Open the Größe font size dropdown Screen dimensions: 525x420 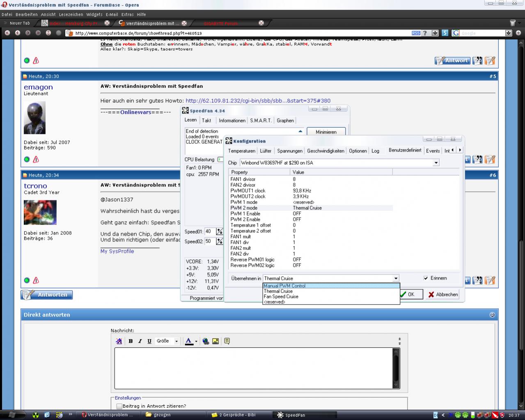pos(167,341)
